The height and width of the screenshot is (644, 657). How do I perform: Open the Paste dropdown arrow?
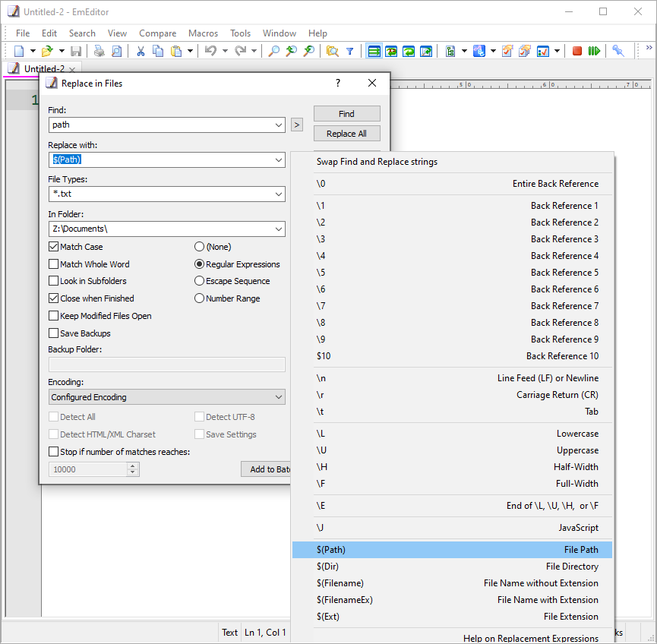pyautogui.click(x=190, y=51)
